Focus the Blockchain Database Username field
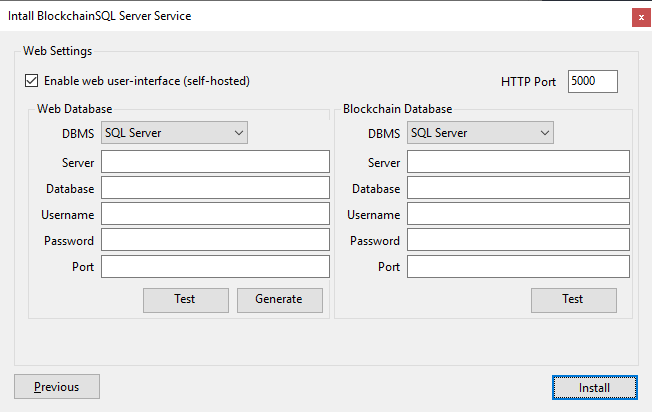The width and height of the screenshot is (652, 412). click(x=518, y=214)
